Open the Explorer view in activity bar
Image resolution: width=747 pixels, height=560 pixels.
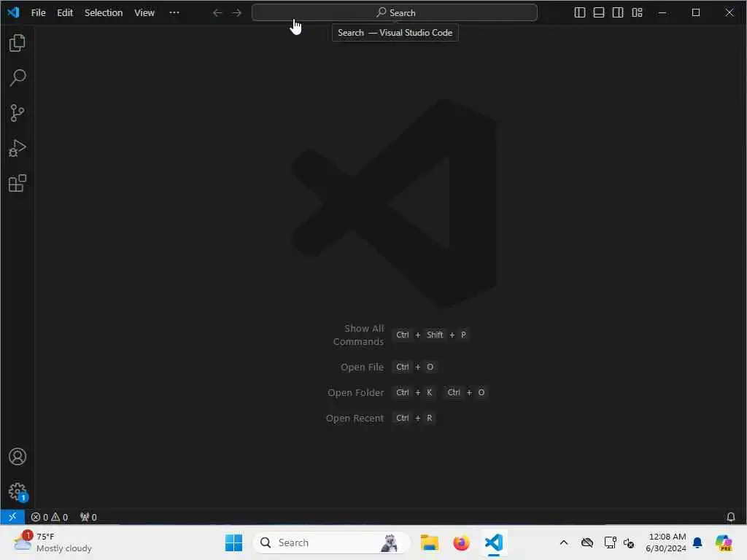[x=18, y=43]
